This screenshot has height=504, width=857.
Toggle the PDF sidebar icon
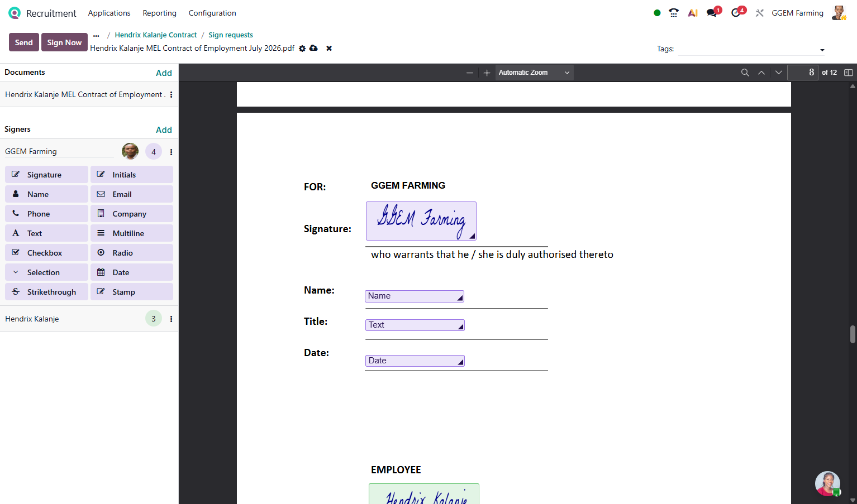[849, 73]
